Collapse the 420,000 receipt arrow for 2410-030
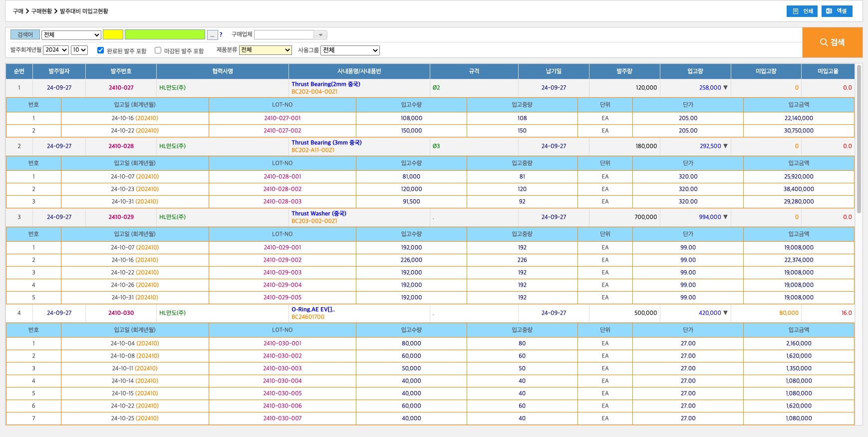The image size is (868, 437). click(x=725, y=313)
